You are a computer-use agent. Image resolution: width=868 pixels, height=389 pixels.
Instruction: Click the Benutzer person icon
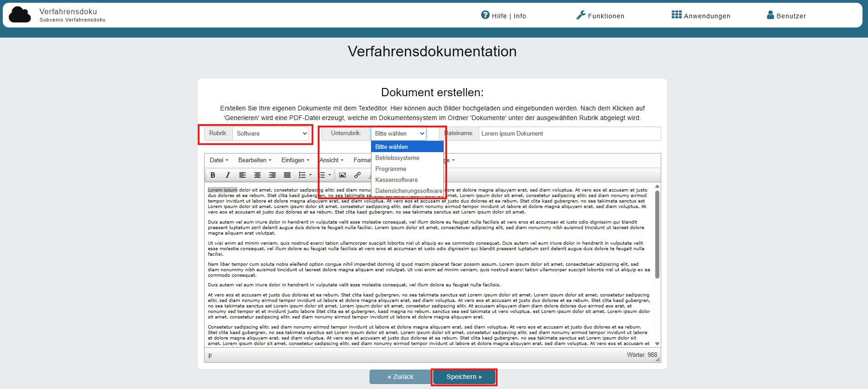click(770, 15)
